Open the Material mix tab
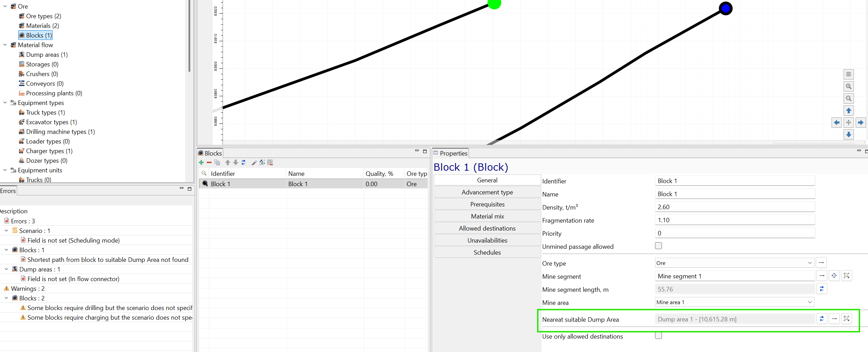This screenshot has width=868, height=352. [x=487, y=216]
